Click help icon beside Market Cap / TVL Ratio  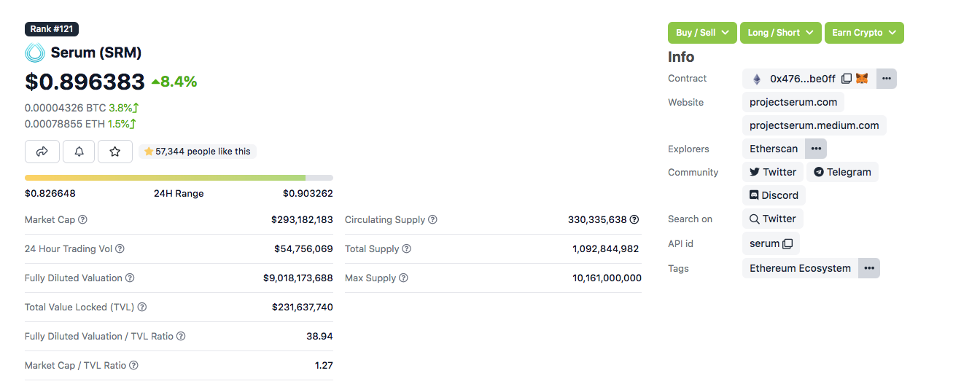(x=133, y=365)
